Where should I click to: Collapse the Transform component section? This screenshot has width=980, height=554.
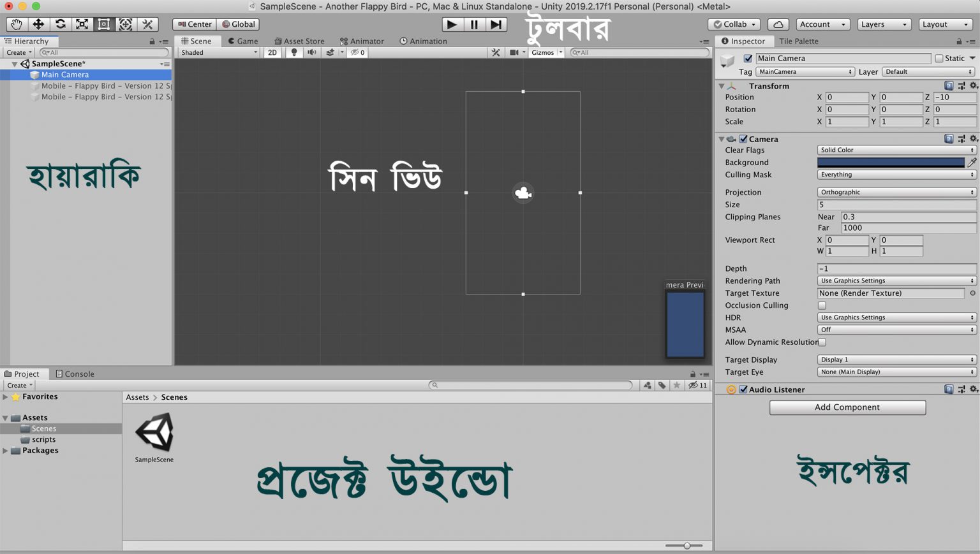(722, 86)
